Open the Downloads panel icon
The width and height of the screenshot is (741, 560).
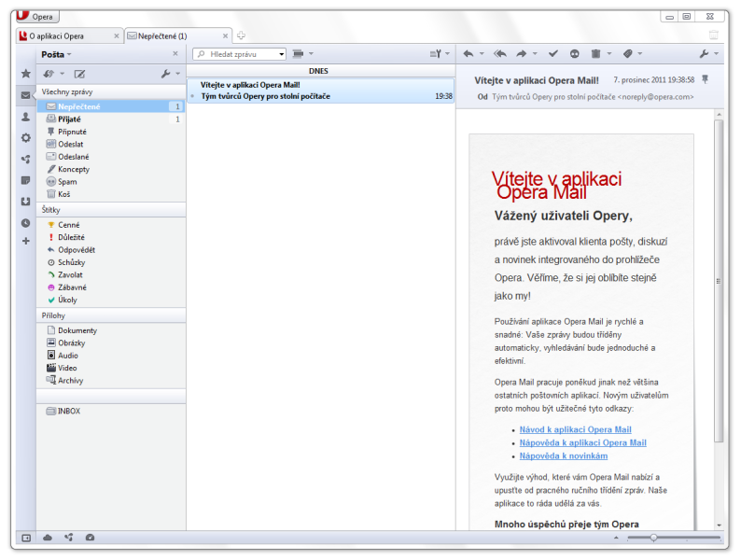pos(26,202)
